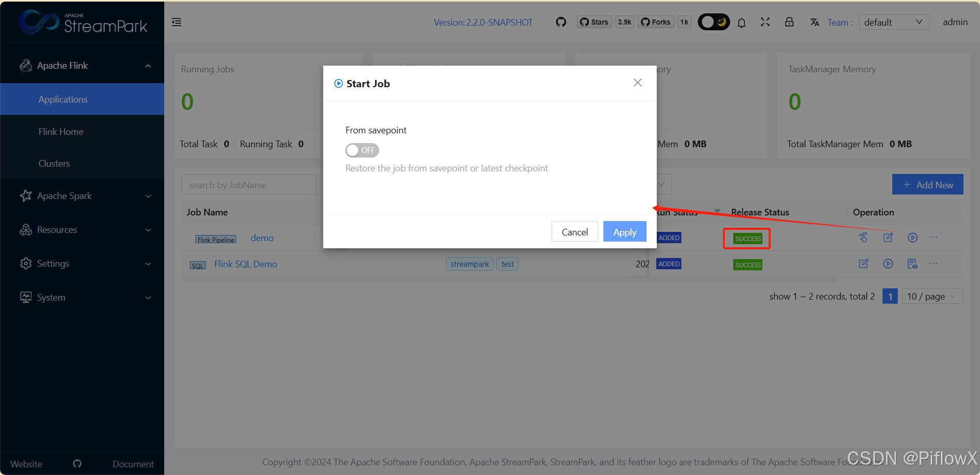Click the SUCCESS status for Flink SQL Demo
980x475 pixels.
click(x=748, y=265)
